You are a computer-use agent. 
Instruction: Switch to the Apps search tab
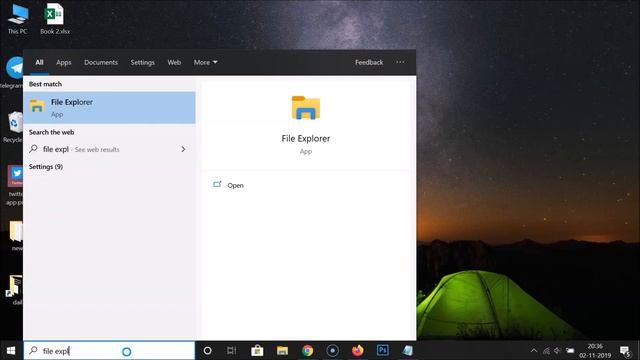pyautogui.click(x=64, y=62)
